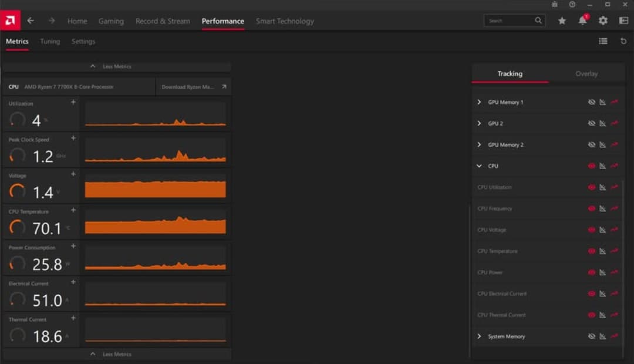
Task: Open the Gaming menu tab
Action: pyautogui.click(x=111, y=21)
